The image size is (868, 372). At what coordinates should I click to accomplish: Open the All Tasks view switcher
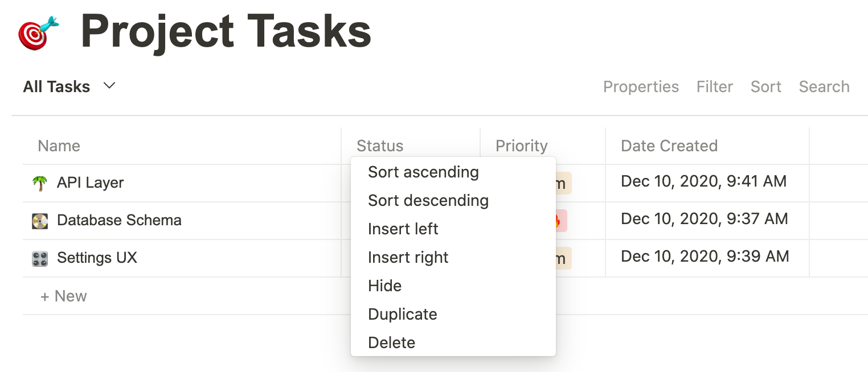tap(56, 86)
